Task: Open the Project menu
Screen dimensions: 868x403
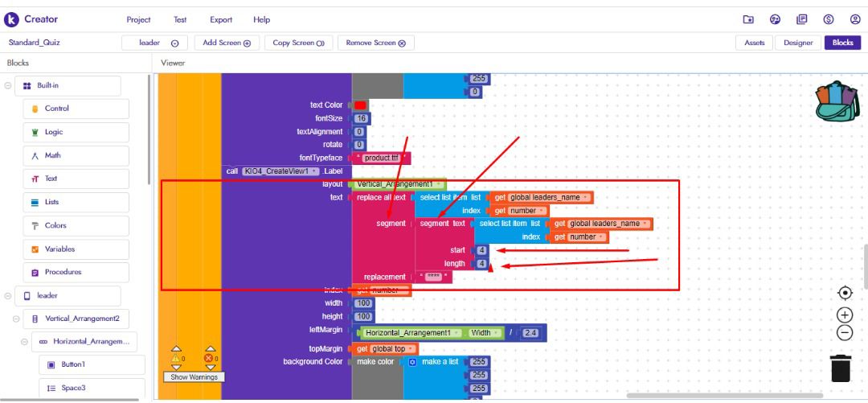Action: [138, 20]
